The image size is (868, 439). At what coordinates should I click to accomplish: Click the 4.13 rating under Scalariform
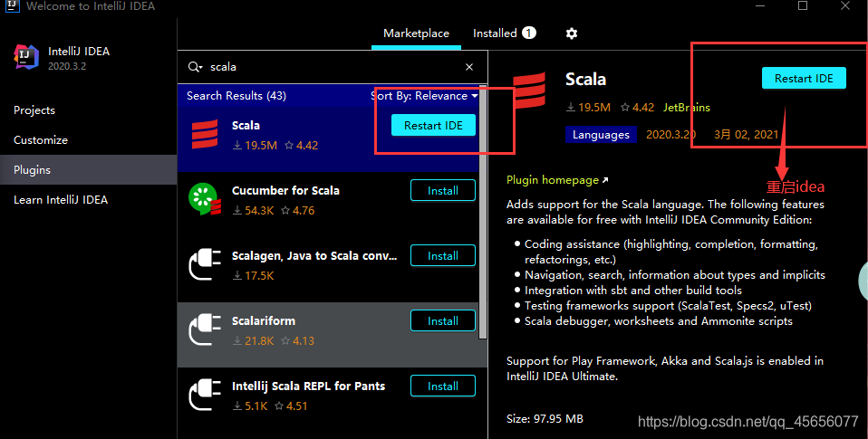click(298, 340)
